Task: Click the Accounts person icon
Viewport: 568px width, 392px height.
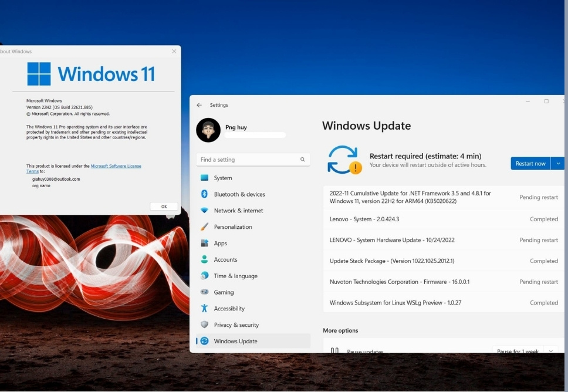Action: pos(204,259)
